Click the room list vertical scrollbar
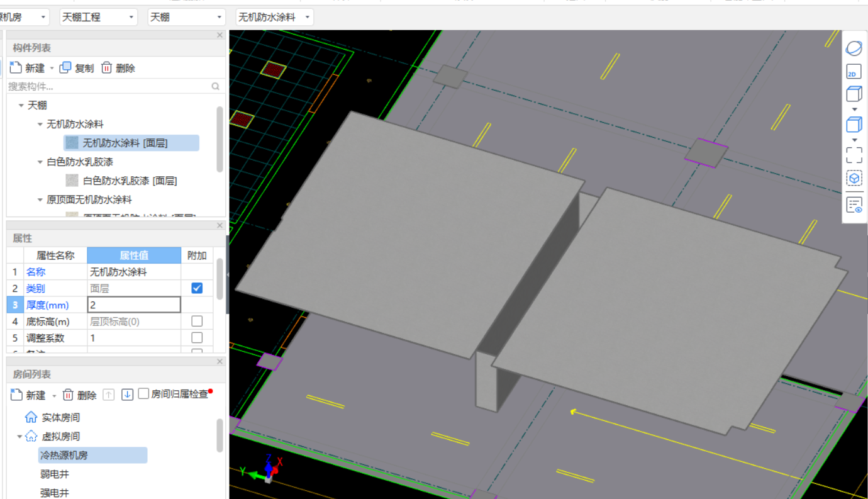This screenshot has height=499, width=868. coord(220,435)
